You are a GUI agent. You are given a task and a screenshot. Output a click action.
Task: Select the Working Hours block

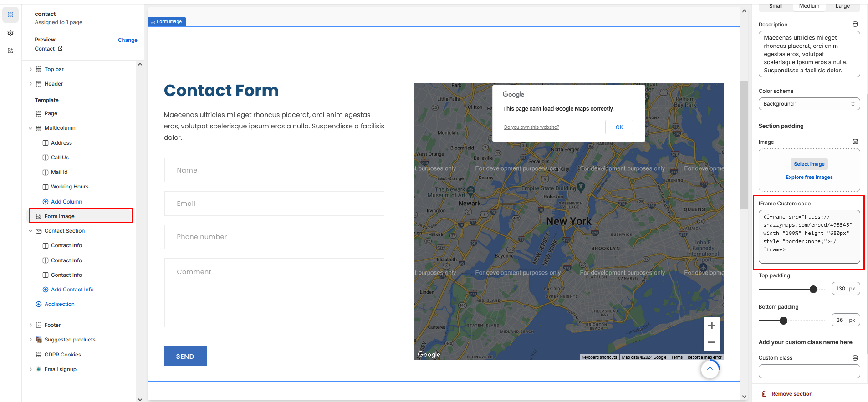pyautogui.click(x=70, y=187)
